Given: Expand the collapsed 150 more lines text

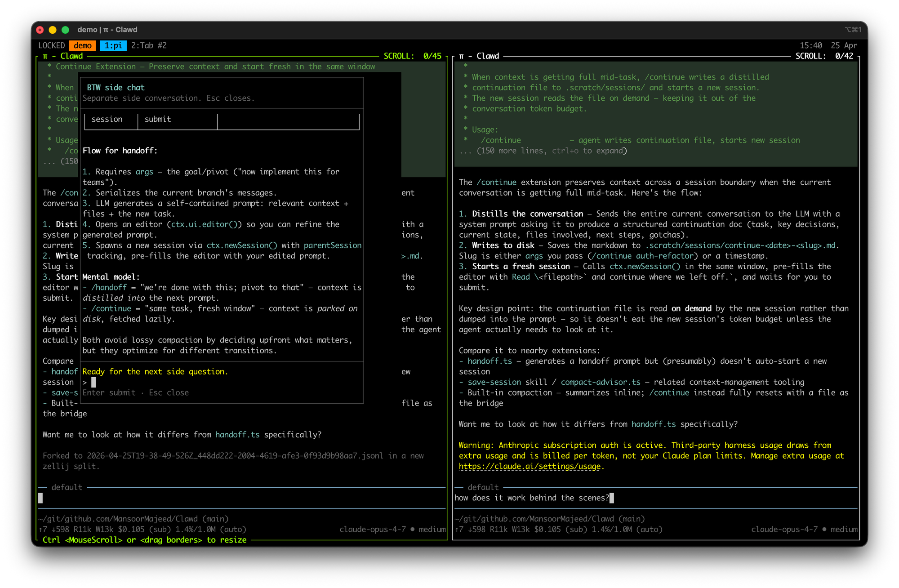Looking at the screenshot, I should click(543, 151).
